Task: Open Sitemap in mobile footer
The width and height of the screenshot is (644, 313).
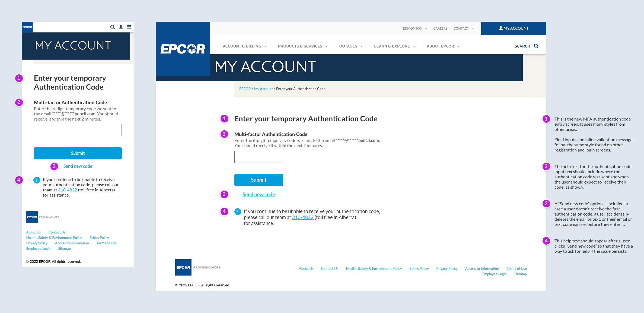Action: [x=64, y=248]
